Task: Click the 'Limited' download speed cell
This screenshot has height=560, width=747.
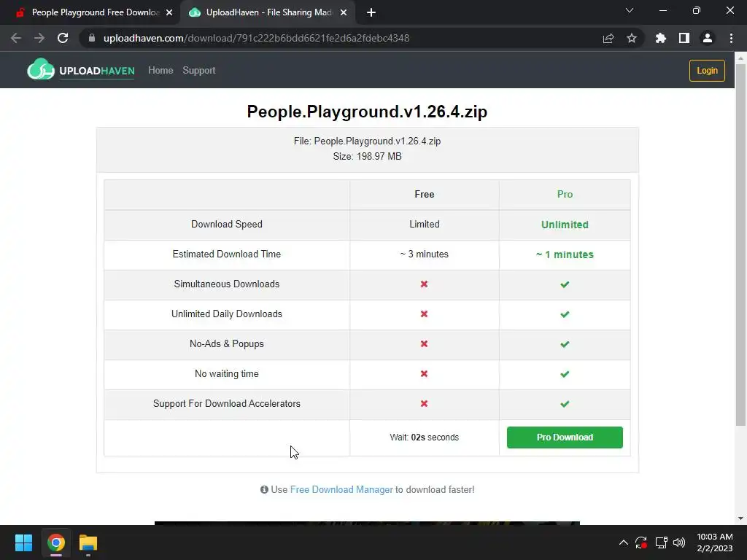Action: click(424, 225)
